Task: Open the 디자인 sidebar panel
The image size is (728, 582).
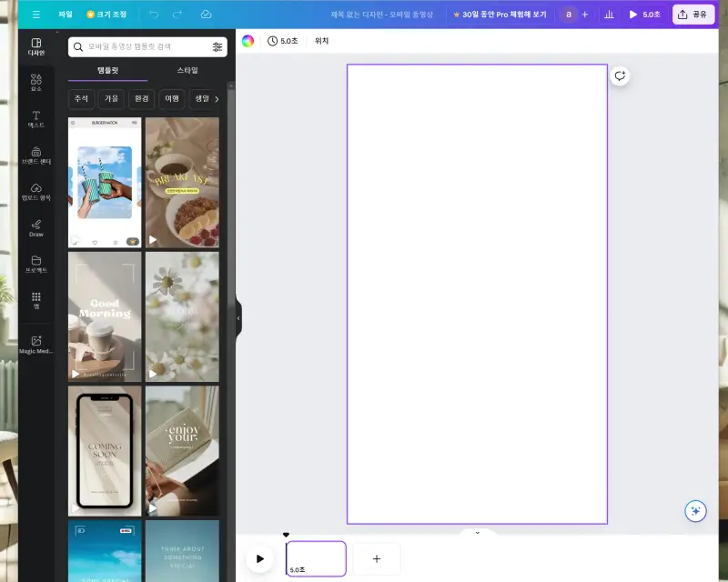Action: (x=36, y=47)
